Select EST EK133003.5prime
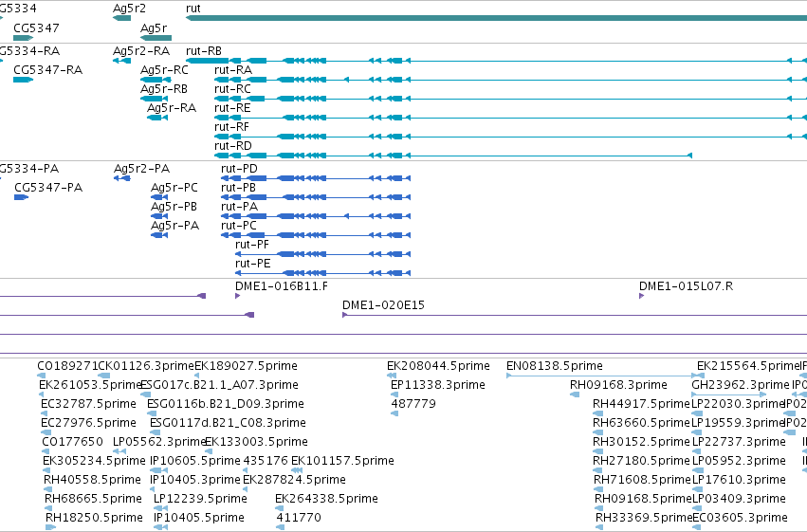This screenshot has height=532, width=807. 256,443
